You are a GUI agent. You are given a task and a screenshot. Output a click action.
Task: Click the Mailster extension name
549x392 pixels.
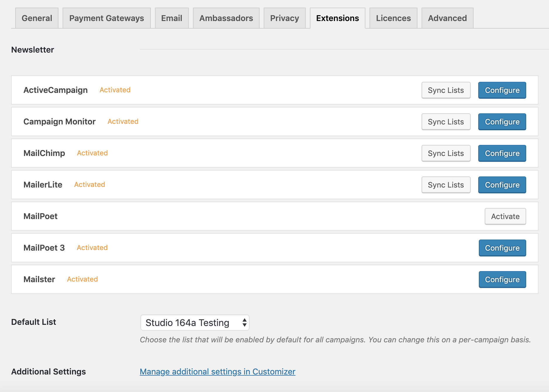pyautogui.click(x=39, y=279)
